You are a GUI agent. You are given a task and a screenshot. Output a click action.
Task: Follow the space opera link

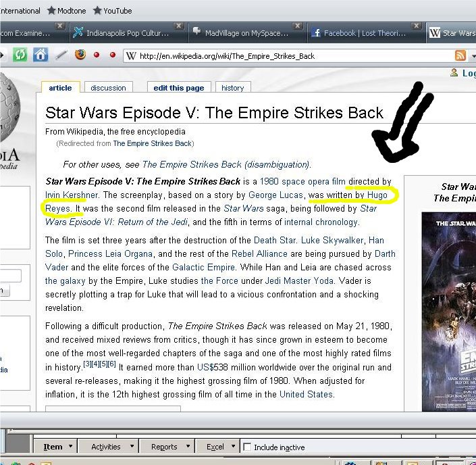(x=305, y=181)
